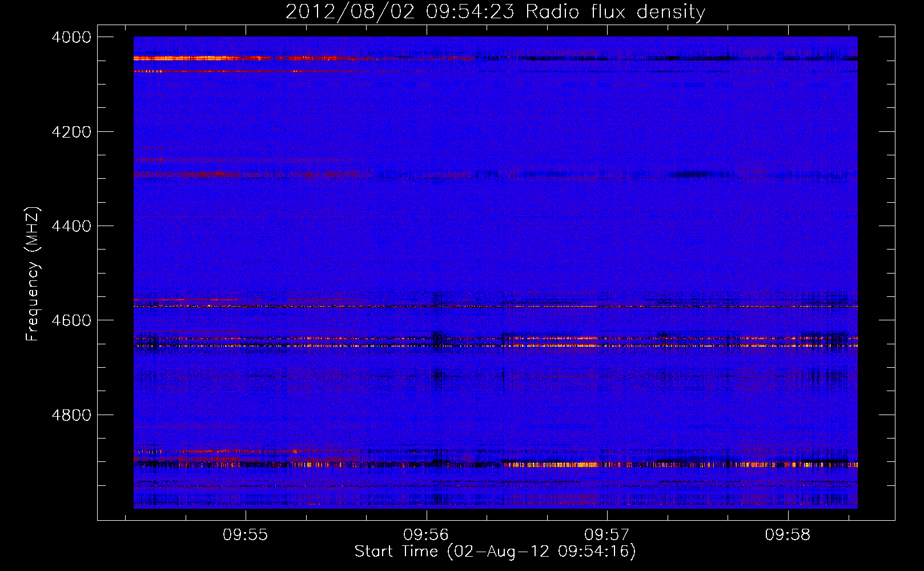The width and height of the screenshot is (924, 571).
Task: Click the 4000 frequency tick label
Action: pos(71,37)
